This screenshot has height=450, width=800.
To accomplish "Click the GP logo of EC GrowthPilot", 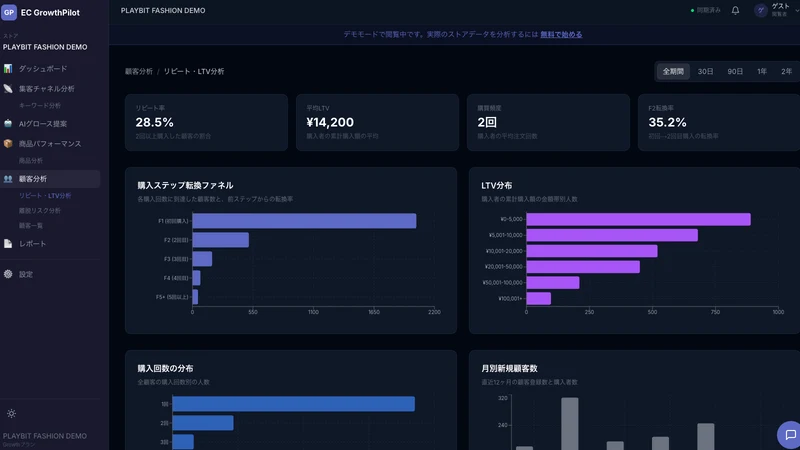I will [9, 12].
